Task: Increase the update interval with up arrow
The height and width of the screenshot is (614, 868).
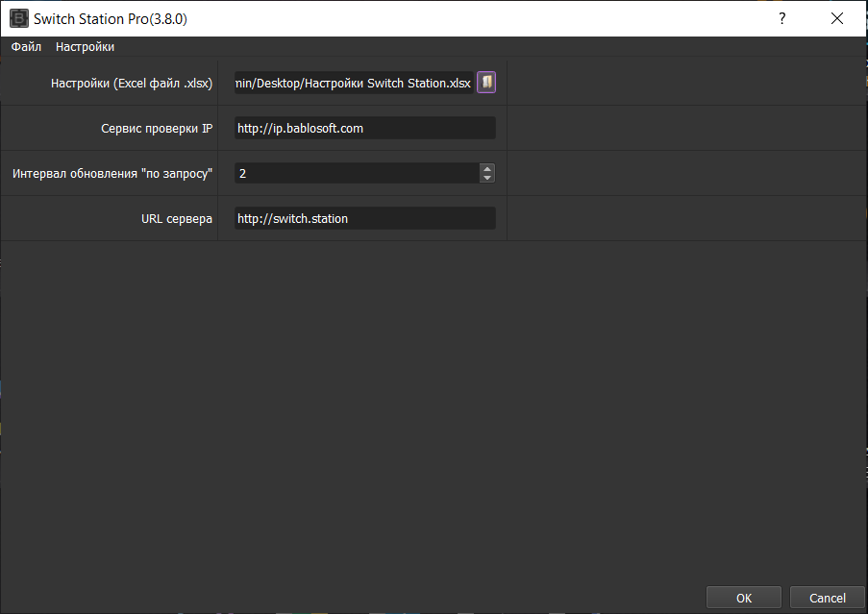Action: pyautogui.click(x=487, y=168)
